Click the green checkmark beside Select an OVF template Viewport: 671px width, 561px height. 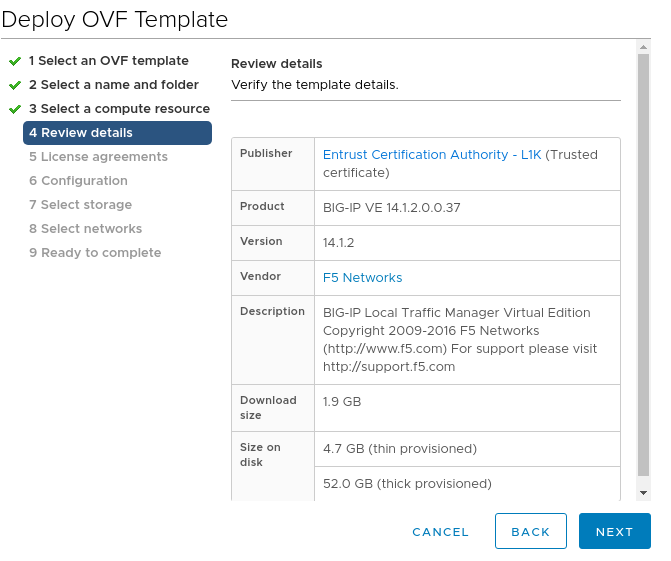click(15, 61)
